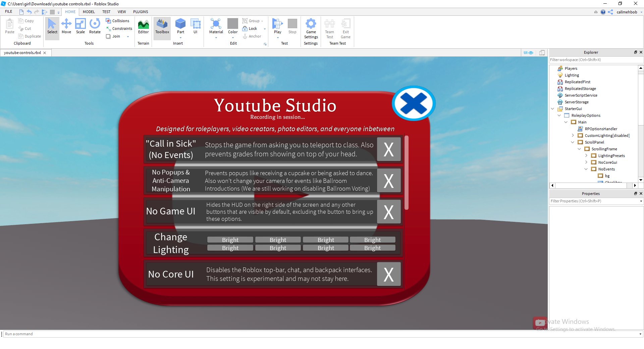
Task: Click the share icon near the username
Action: click(610, 12)
